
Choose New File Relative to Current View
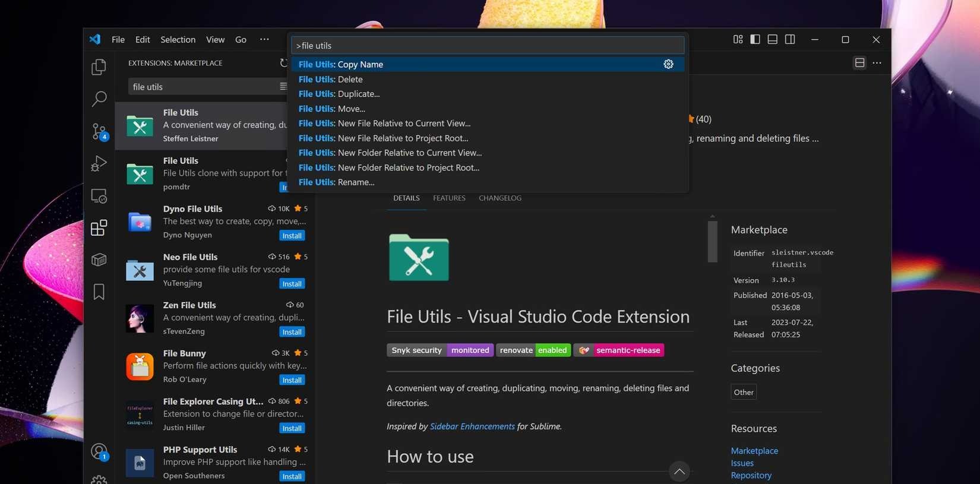(488, 123)
